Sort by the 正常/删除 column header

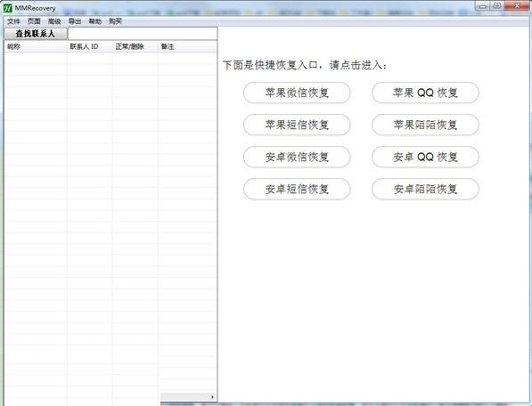pos(135,46)
